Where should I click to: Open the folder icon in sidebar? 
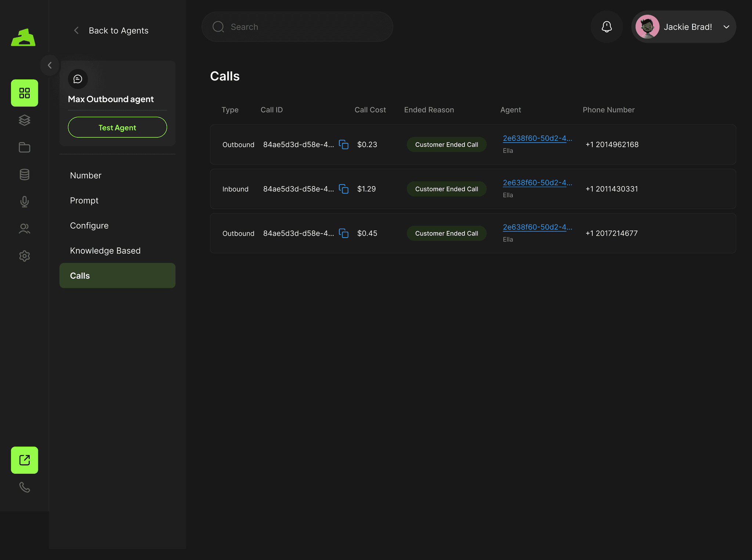tap(25, 147)
